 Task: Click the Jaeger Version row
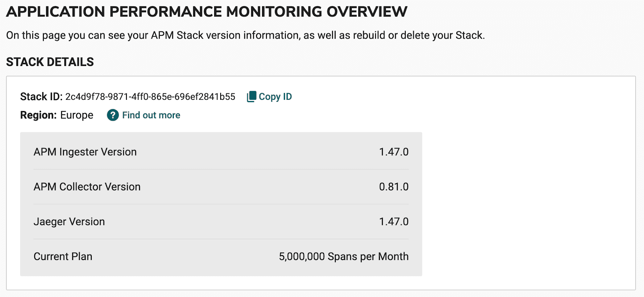[x=221, y=221]
